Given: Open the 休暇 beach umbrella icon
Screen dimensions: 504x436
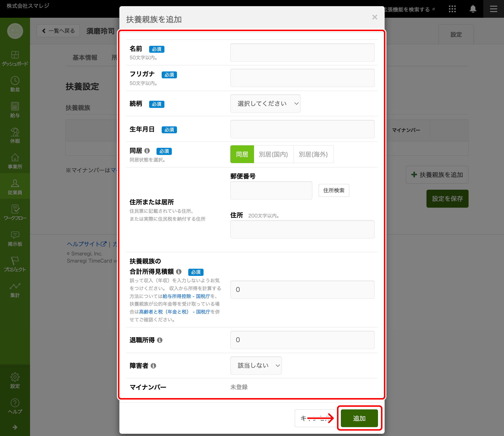Looking at the screenshot, I should point(15,132).
